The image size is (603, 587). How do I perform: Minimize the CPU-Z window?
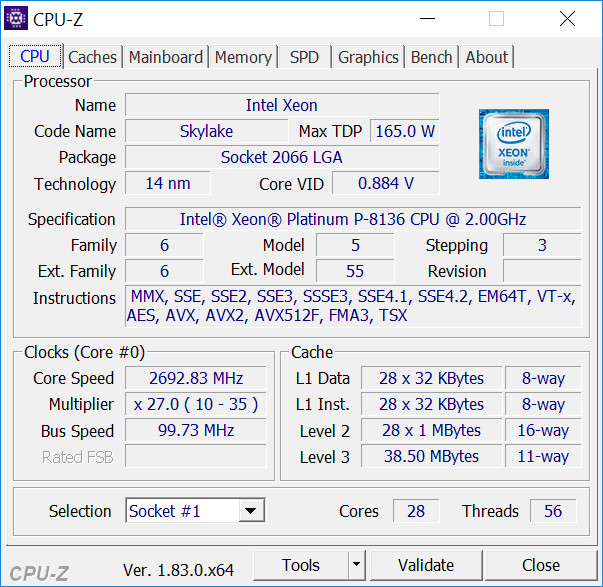pos(427,18)
